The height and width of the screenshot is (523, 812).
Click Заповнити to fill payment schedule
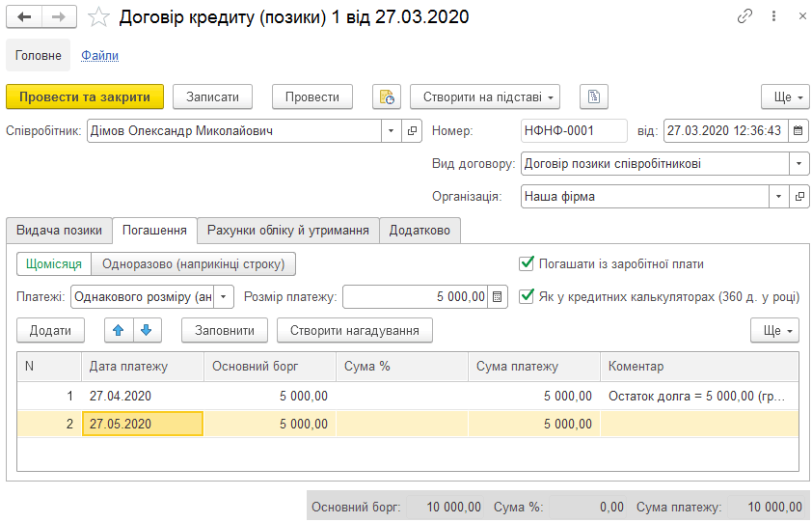(225, 330)
